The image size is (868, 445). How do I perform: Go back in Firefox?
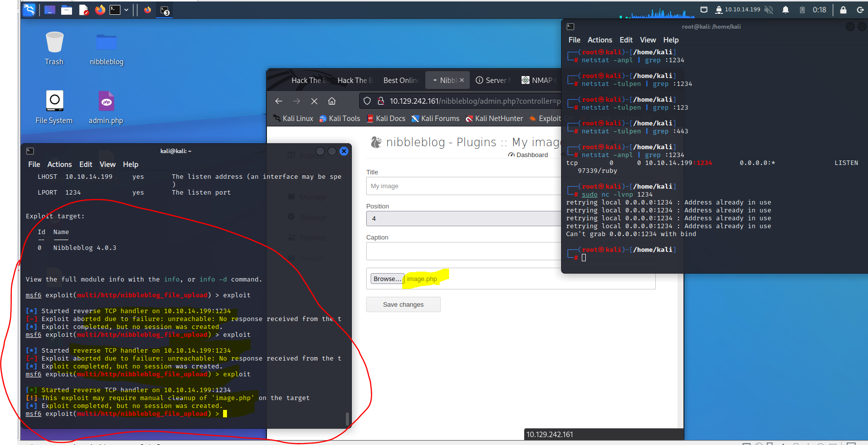click(279, 101)
